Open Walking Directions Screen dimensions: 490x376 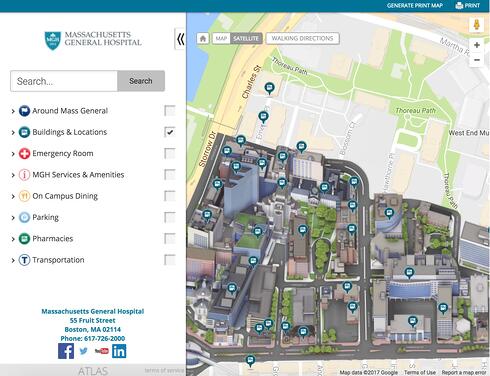(x=302, y=39)
